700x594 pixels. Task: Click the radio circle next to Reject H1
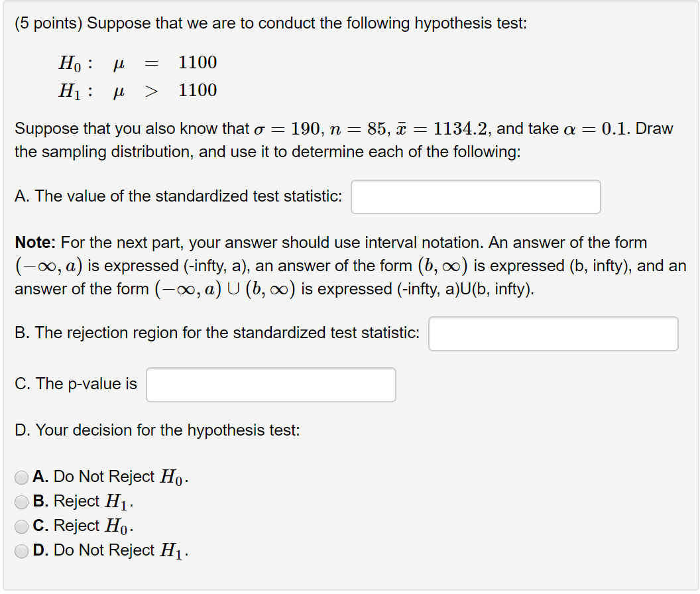click(x=21, y=502)
